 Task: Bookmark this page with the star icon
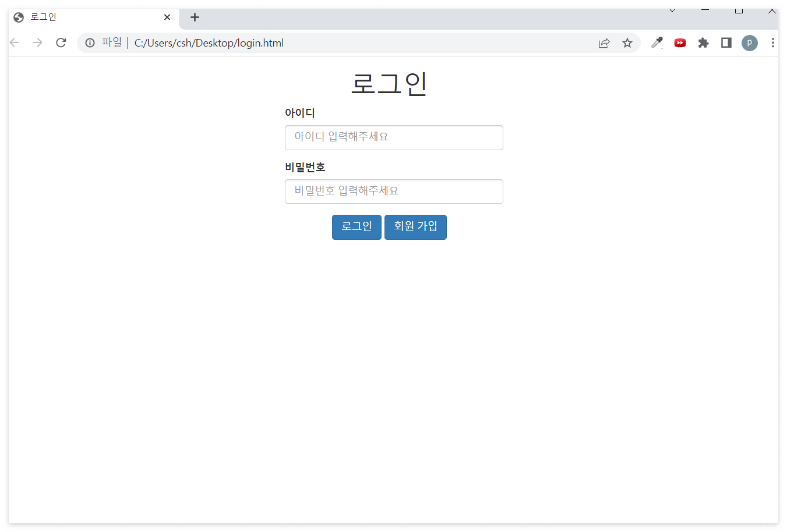pos(627,42)
